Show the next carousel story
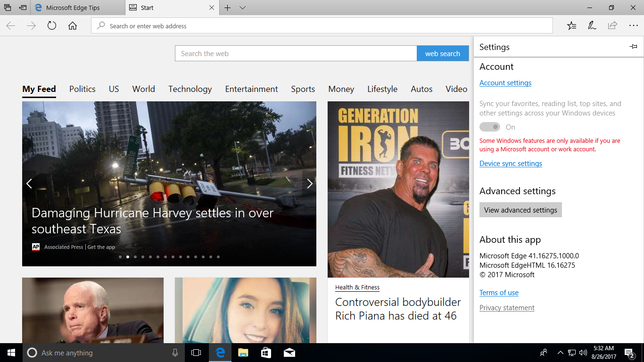 [309, 184]
